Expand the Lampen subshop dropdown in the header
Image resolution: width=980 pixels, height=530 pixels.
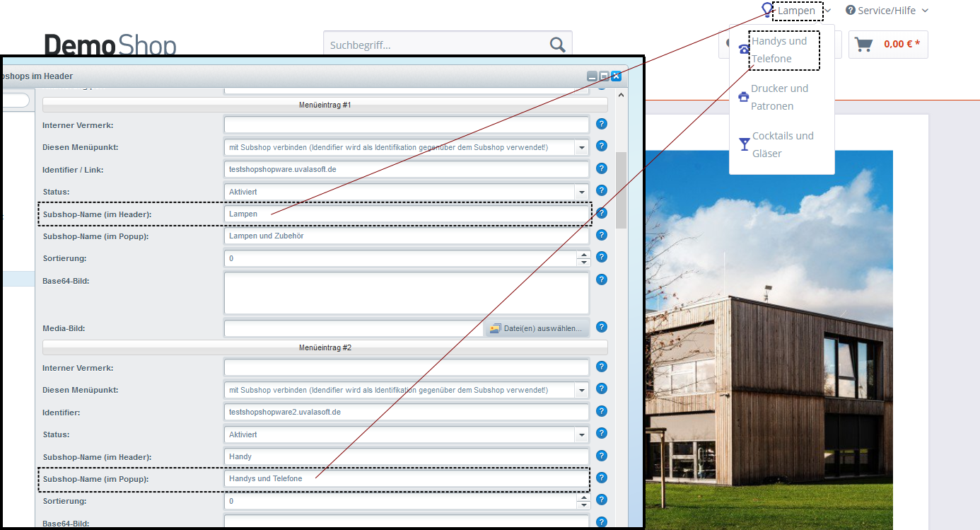[828, 11]
